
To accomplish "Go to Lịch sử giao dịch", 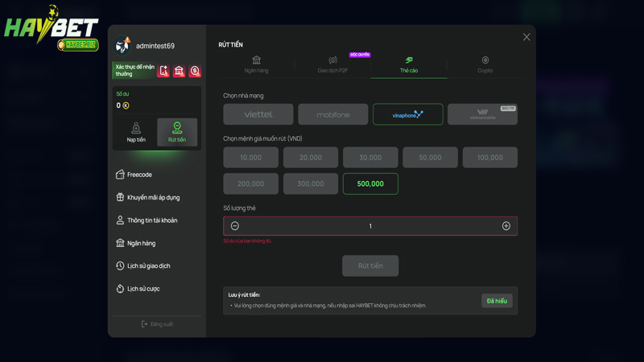I will click(148, 265).
